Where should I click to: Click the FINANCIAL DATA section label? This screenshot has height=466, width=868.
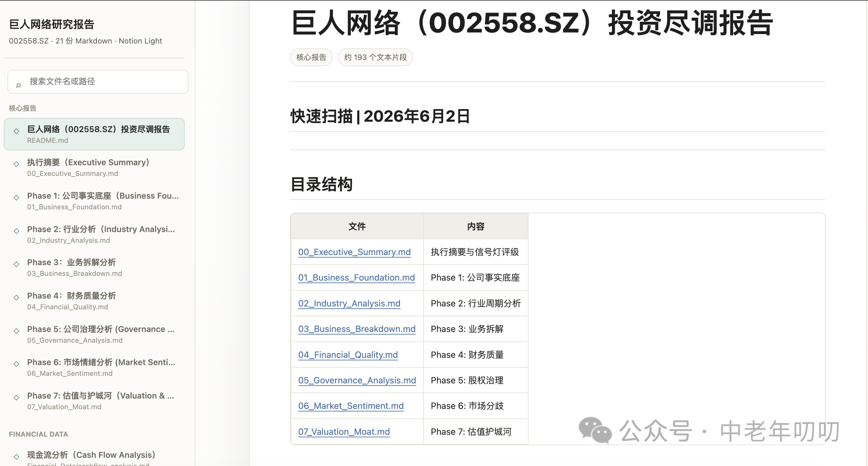coord(38,434)
